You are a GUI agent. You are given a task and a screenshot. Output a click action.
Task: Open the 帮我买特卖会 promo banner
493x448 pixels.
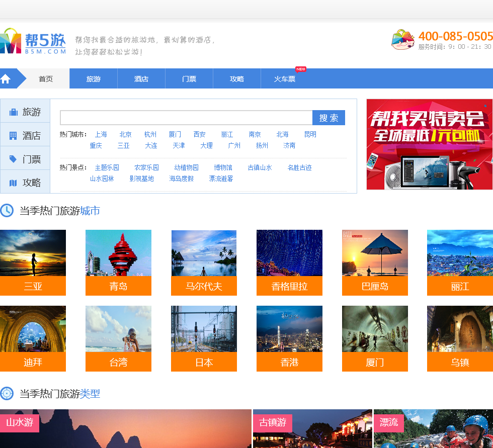click(x=430, y=144)
